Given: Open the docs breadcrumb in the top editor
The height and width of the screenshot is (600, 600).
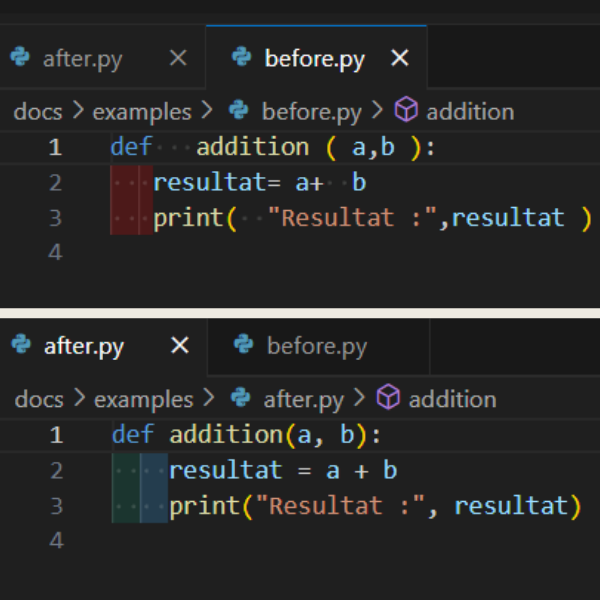Looking at the screenshot, I should (x=38, y=111).
